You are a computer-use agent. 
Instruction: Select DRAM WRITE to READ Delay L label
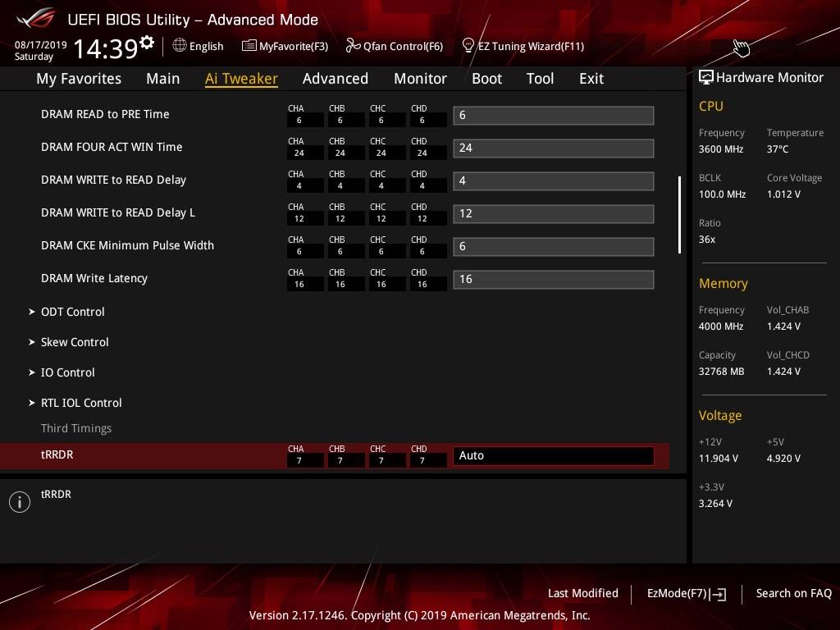(118, 212)
